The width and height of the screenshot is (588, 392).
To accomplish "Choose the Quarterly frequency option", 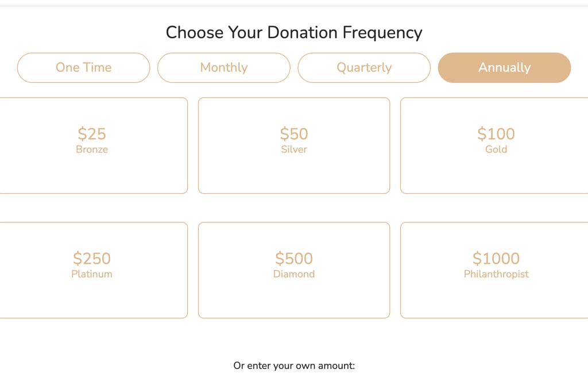I will tap(364, 68).
